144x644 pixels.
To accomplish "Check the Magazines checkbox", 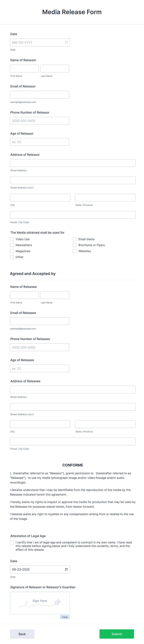I will pyautogui.click(x=12, y=251).
